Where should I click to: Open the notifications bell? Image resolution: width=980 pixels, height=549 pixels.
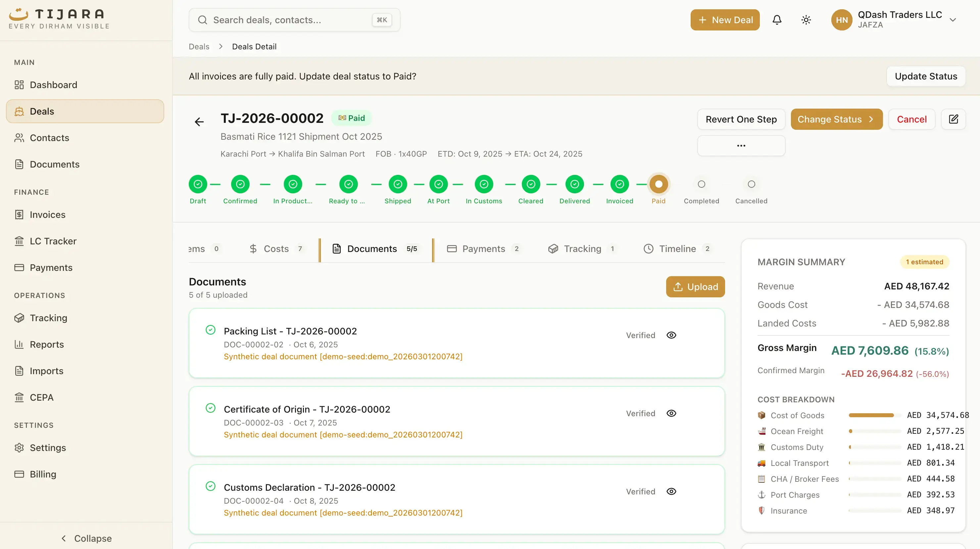(x=777, y=20)
